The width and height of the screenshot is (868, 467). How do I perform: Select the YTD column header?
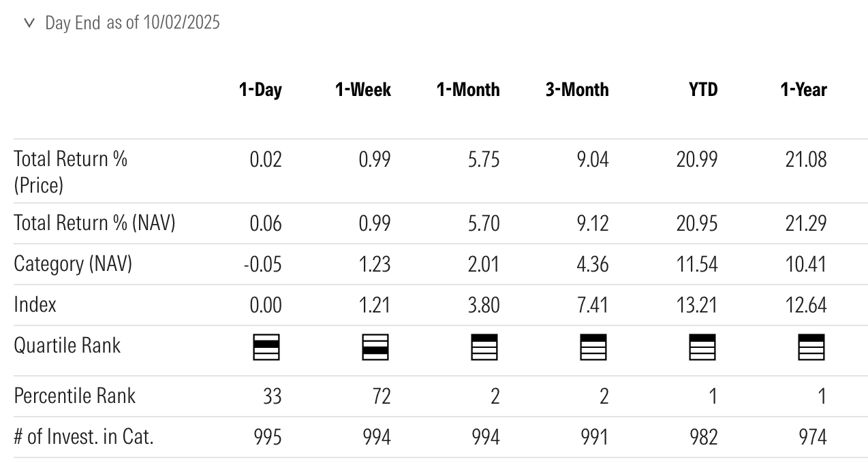702,90
